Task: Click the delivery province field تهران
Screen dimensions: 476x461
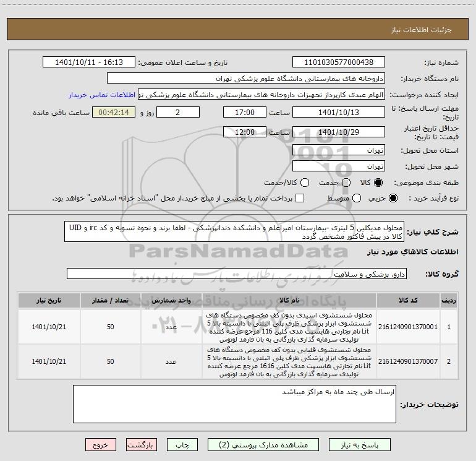Action: pos(339,150)
